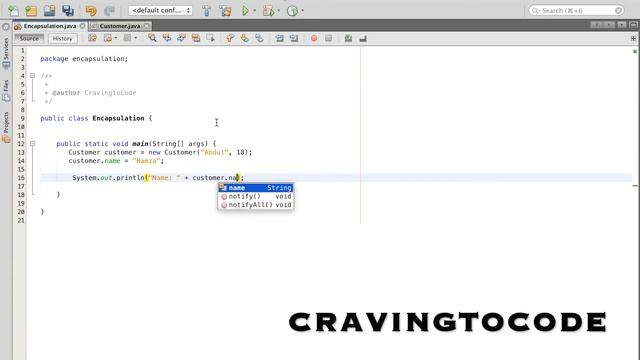Viewport: 640px width, 360px height.
Task: Click the Find Selection magnifier icon
Action: click(152, 38)
